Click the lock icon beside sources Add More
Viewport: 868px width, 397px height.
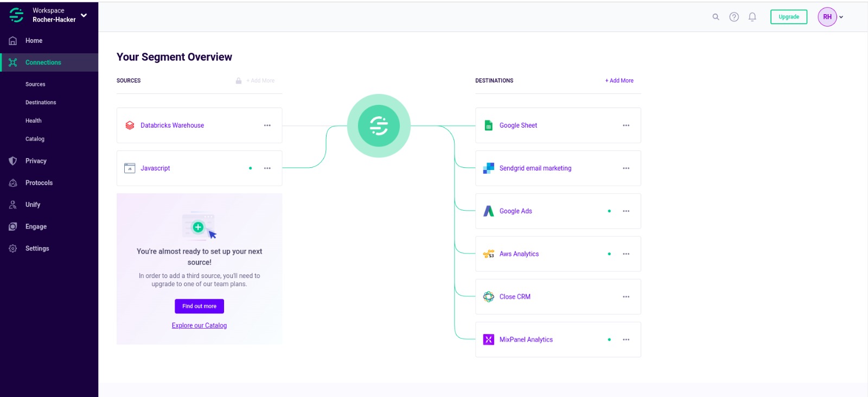[x=239, y=80]
